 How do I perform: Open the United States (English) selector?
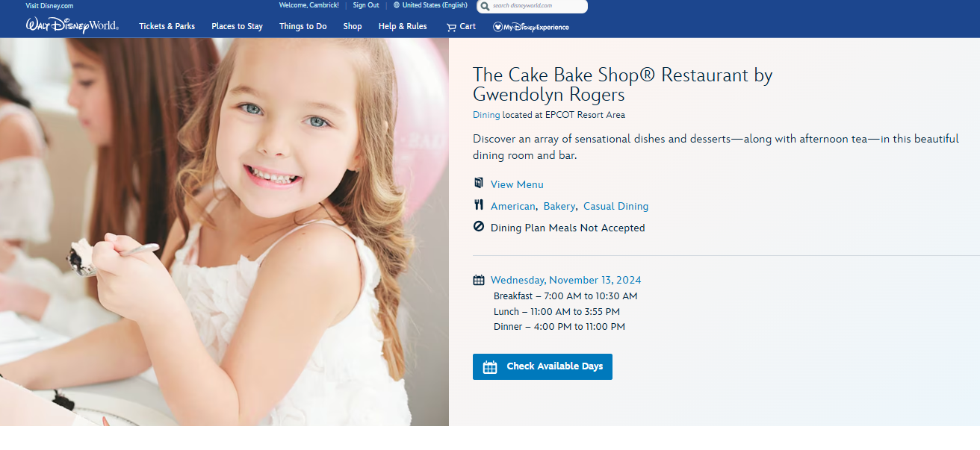pyautogui.click(x=434, y=5)
